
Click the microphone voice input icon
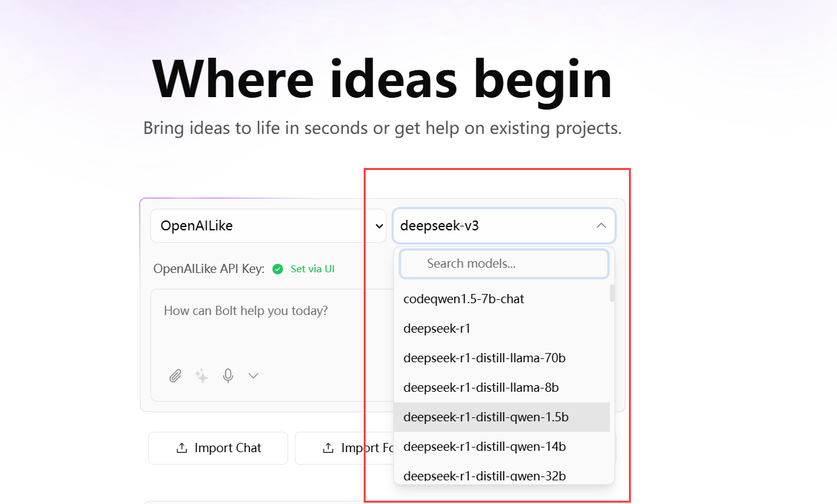pos(228,376)
